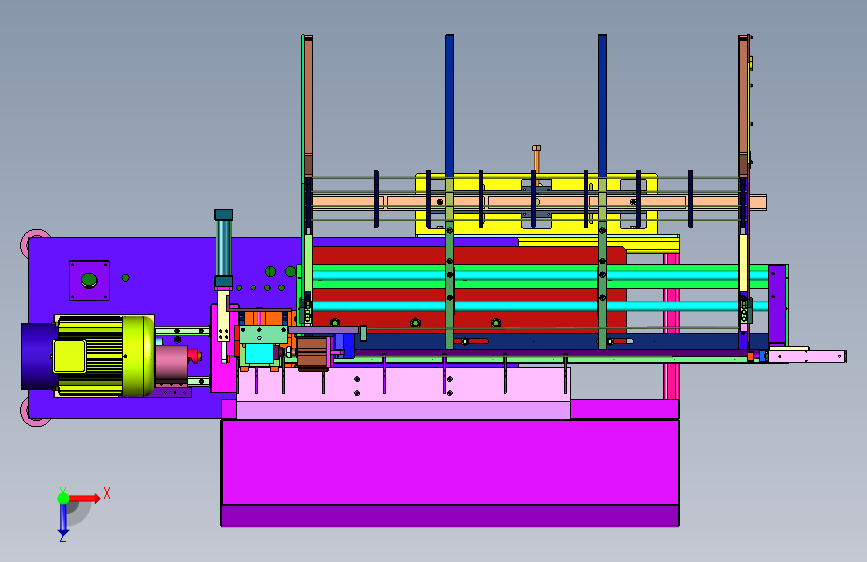Select the brown block near the gearbox
867x562 pixels.
click(x=312, y=352)
